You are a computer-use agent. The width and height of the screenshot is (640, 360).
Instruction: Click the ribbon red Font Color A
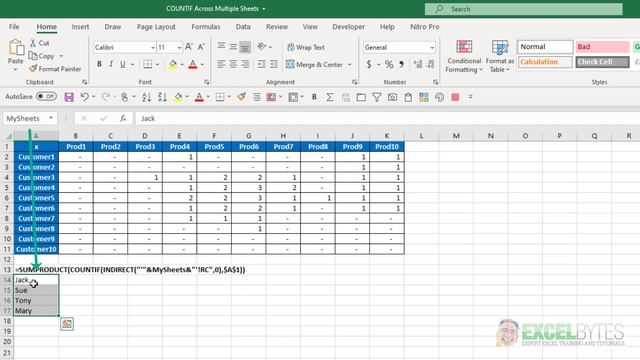pyautogui.click(x=193, y=64)
